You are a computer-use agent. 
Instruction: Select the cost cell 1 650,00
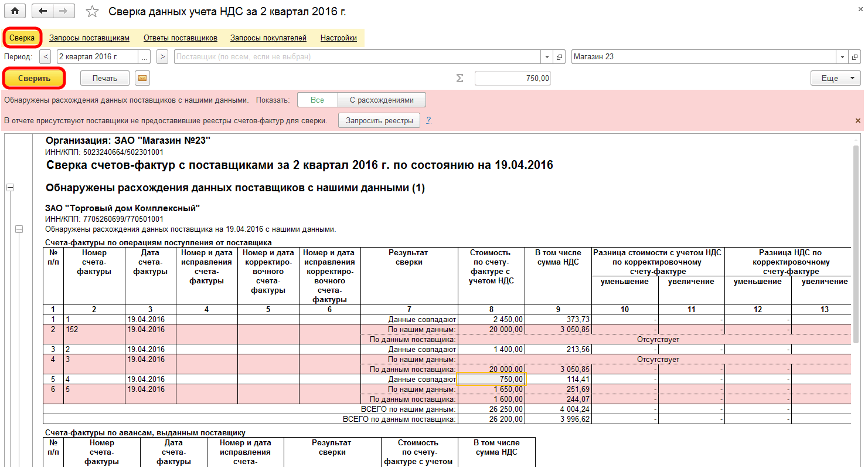[x=491, y=389]
